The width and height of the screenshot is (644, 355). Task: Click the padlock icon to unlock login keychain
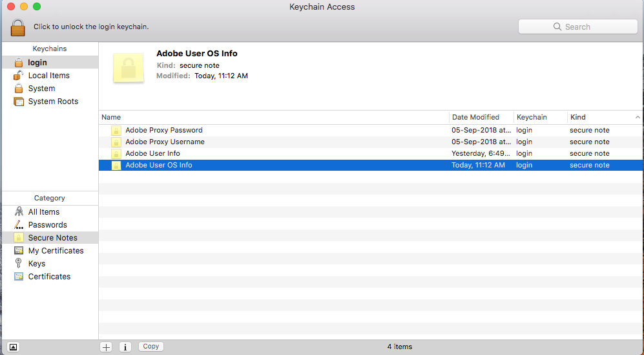tap(17, 27)
